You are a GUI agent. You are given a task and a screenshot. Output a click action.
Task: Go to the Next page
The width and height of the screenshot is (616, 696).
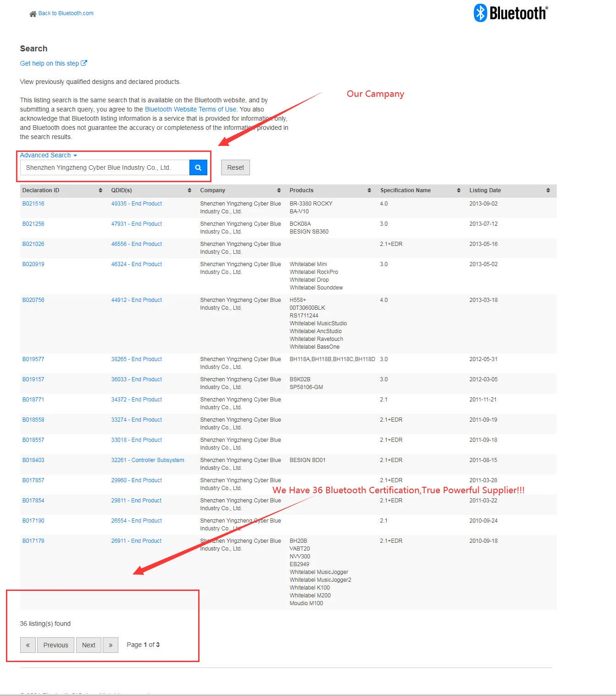click(x=89, y=645)
